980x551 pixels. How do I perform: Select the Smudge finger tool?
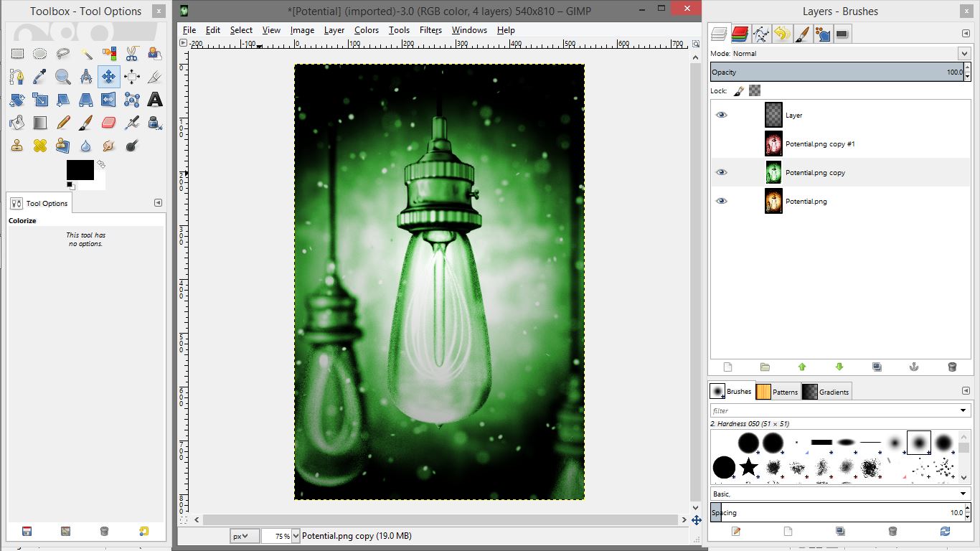click(x=109, y=145)
